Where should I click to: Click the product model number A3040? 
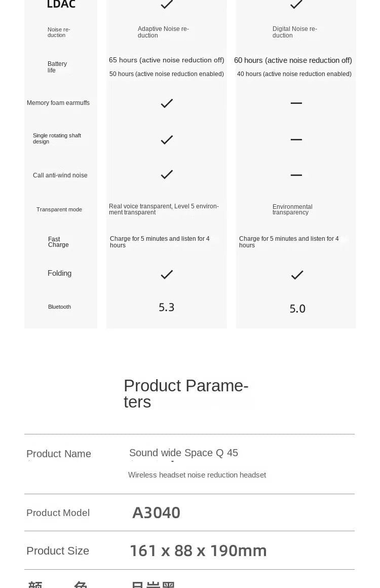coord(156,513)
